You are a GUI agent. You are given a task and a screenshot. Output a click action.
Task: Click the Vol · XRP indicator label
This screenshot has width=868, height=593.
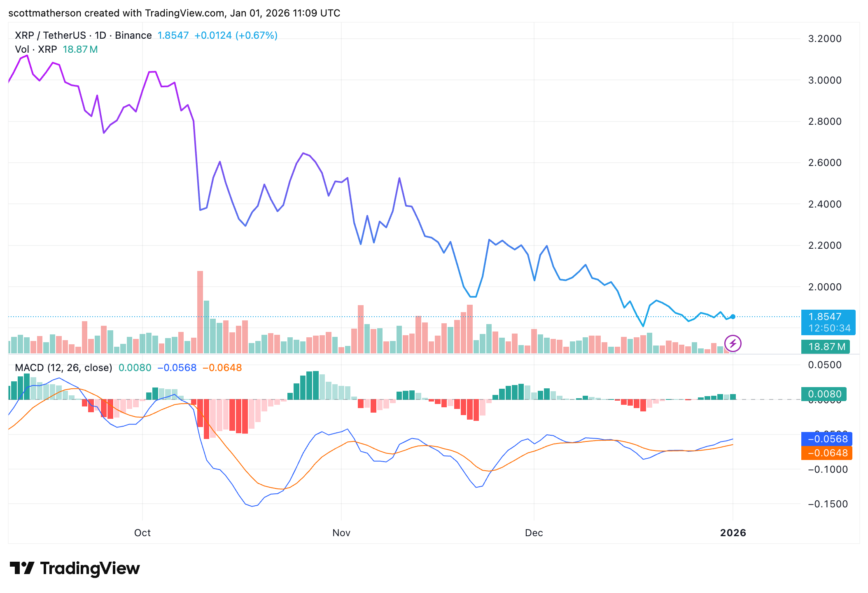coord(36,49)
